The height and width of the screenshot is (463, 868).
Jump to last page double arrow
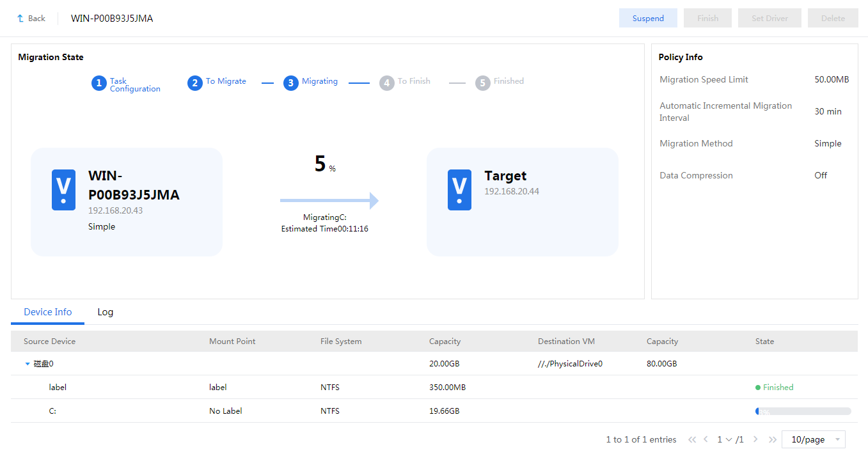tap(772, 439)
